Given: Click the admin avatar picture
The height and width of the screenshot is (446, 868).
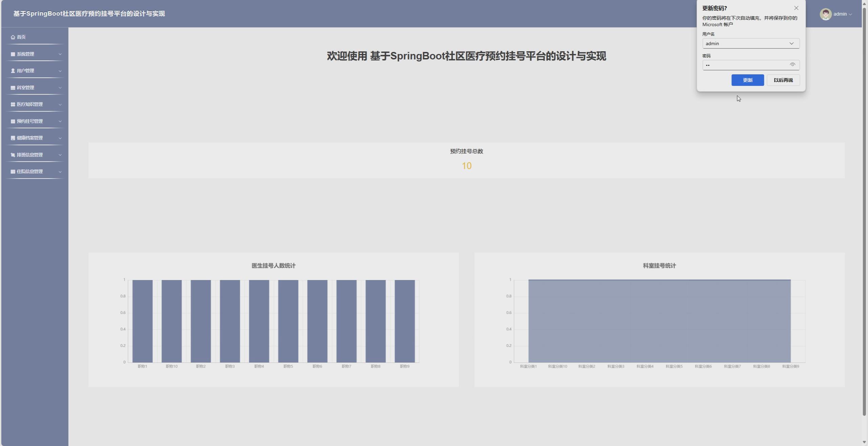Looking at the screenshot, I should coord(825,14).
